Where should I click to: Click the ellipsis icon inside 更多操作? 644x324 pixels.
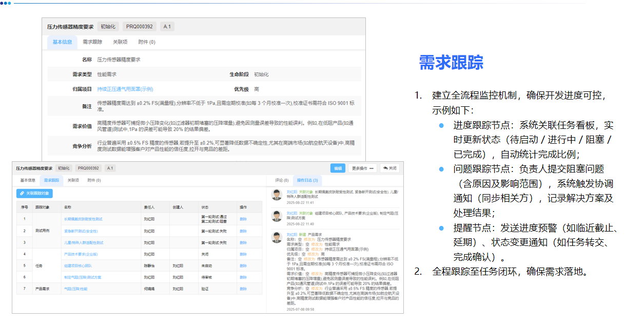(372, 168)
